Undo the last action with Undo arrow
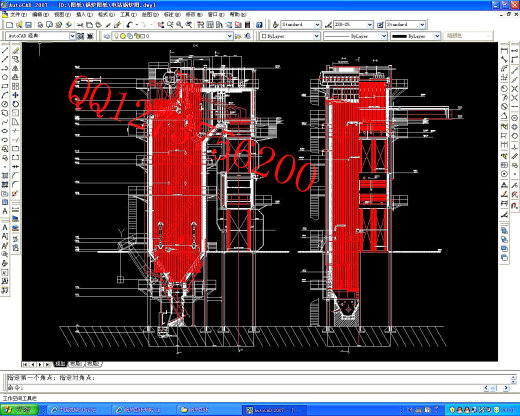520x416 pixels. pyautogui.click(x=129, y=25)
